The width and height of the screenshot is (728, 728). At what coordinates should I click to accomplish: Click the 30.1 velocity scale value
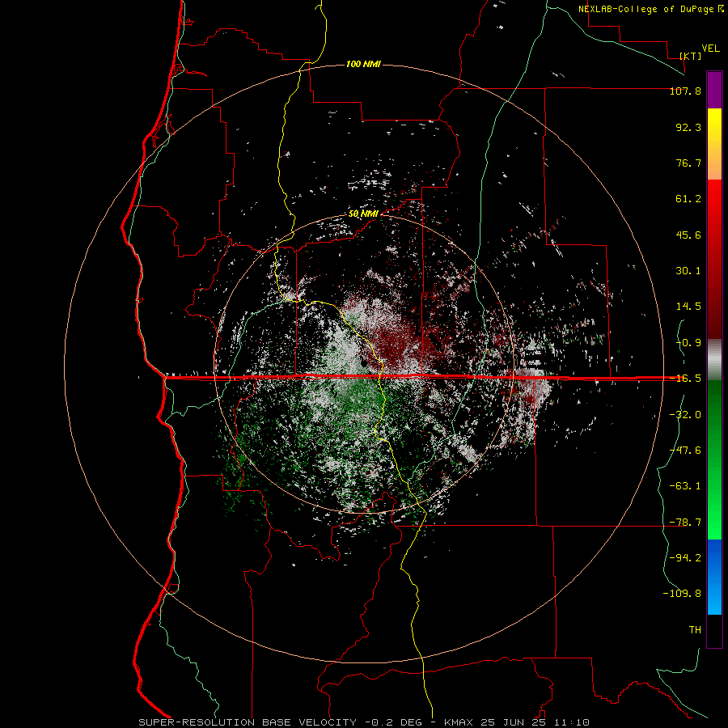point(688,271)
